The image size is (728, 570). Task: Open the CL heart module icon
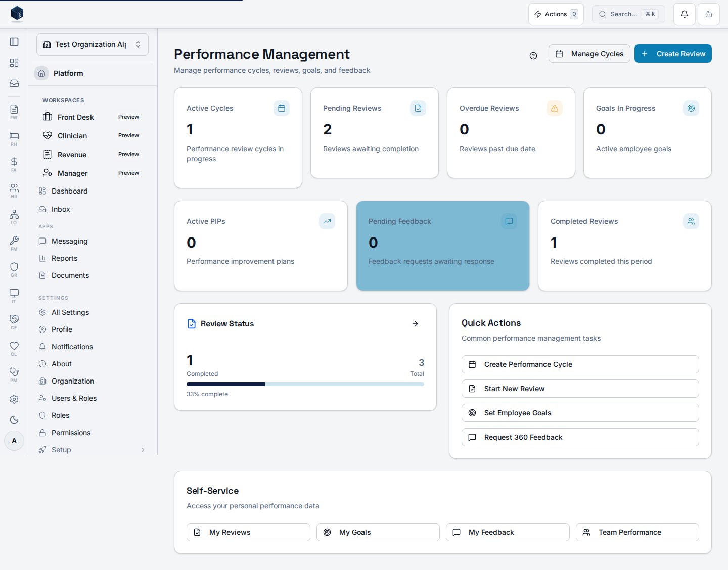point(14,348)
